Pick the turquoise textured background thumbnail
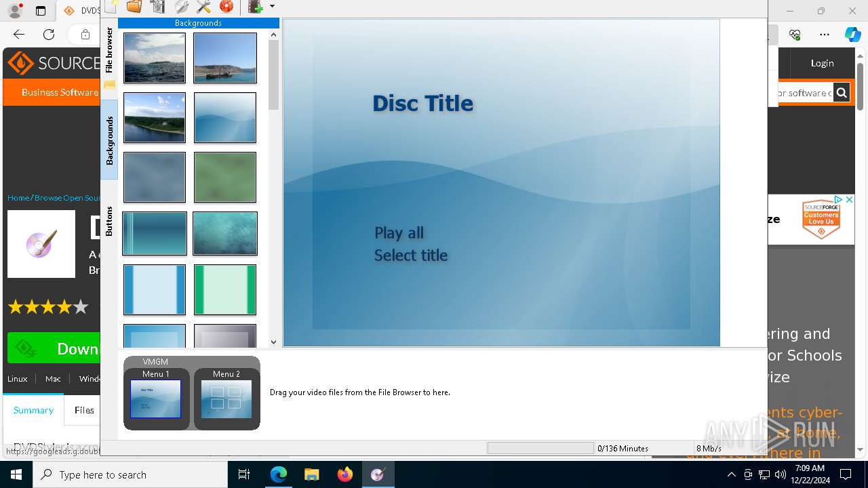The width and height of the screenshot is (868, 488). (225, 233)
